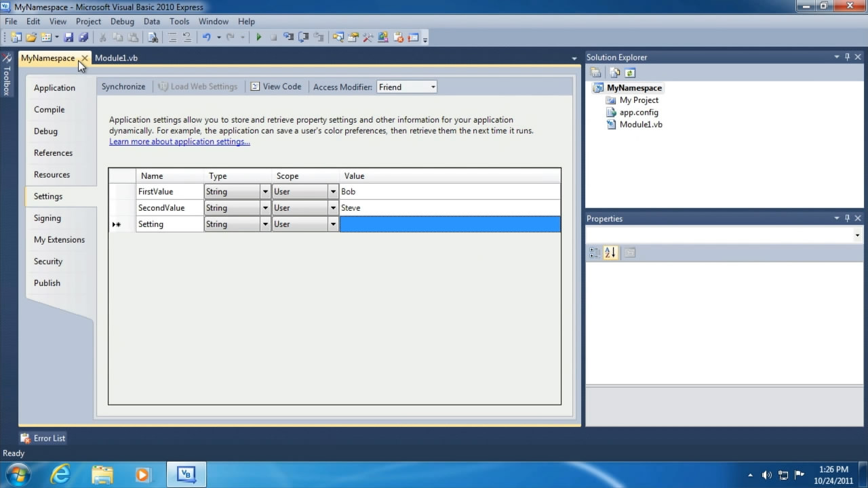Screen dimensions: 868x488
Task: Start debugging with the green play icon
Action: coord(258,37)
